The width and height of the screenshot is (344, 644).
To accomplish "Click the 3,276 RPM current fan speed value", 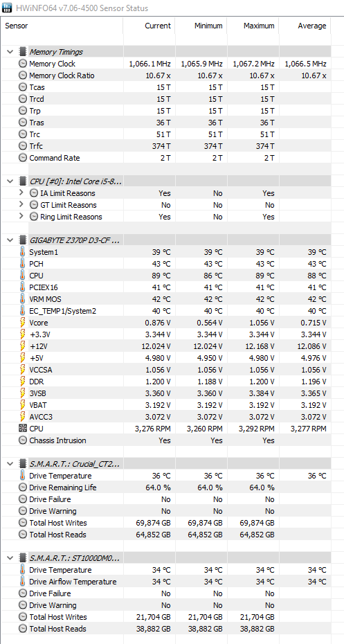I will point(153,429).
